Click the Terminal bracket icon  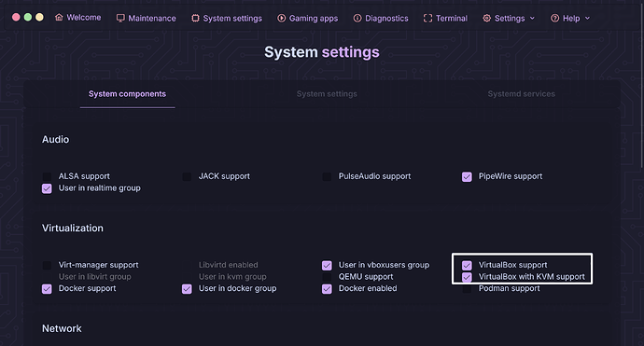[428, 18]
